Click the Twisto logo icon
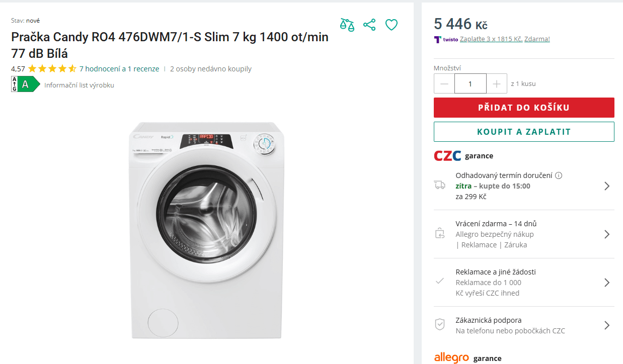 438,39
